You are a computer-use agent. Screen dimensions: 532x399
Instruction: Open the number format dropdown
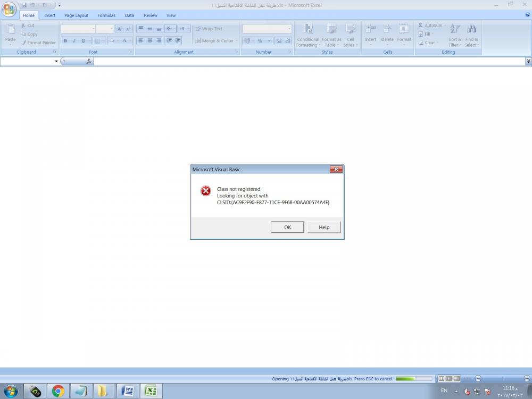(289, 29)
